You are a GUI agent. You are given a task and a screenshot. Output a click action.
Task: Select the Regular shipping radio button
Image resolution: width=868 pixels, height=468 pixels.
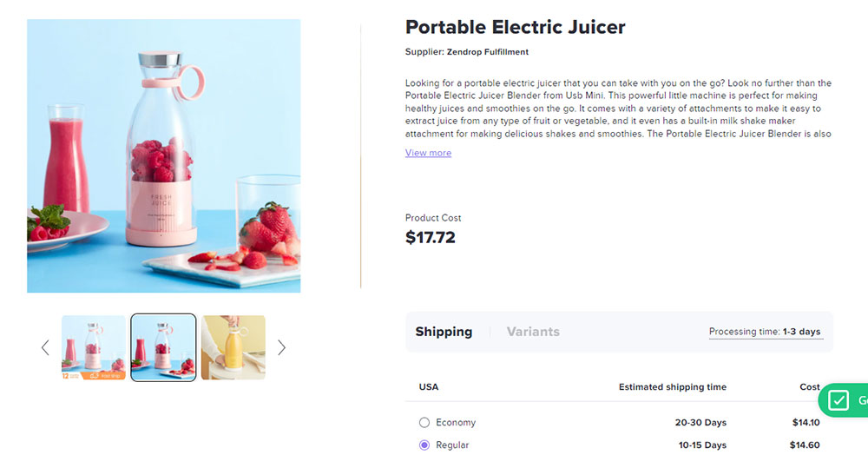point(424,445)
